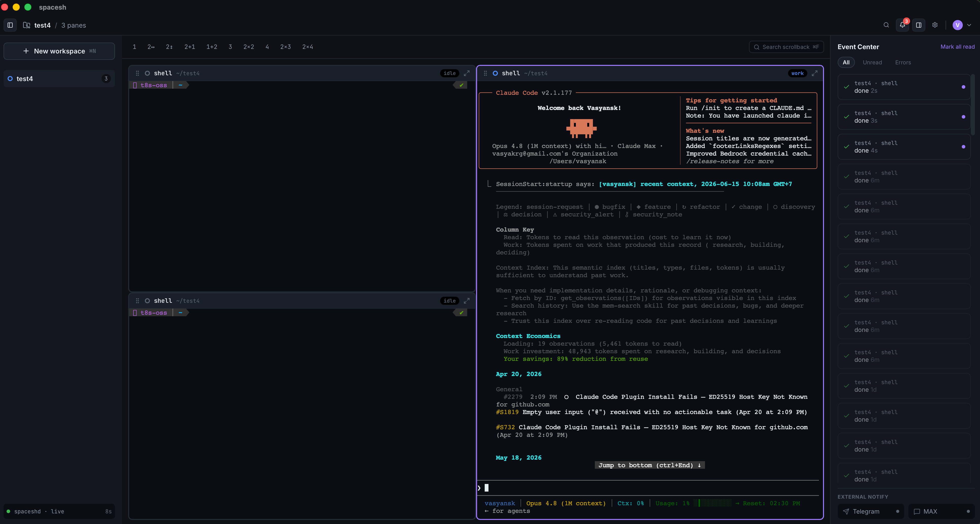Screen dimensions: 980x524
Task: Switch to the Unread filter tab
Action: coord(872,62)
